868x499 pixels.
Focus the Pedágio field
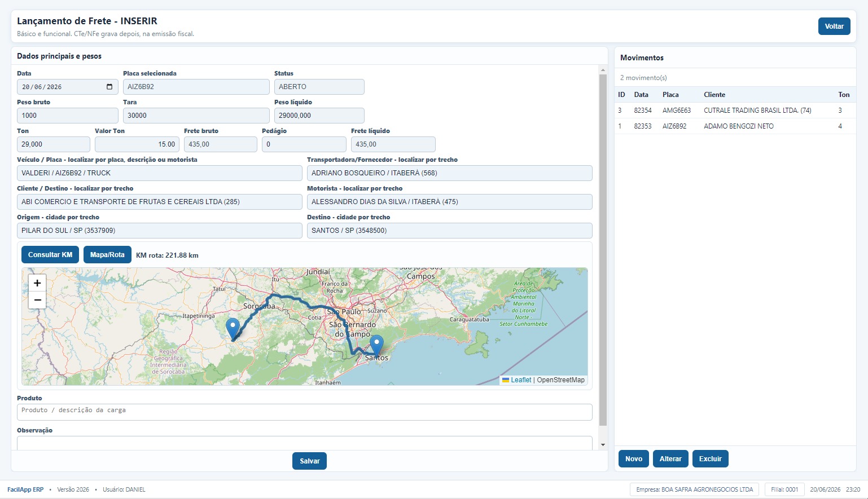click(304, 144)
